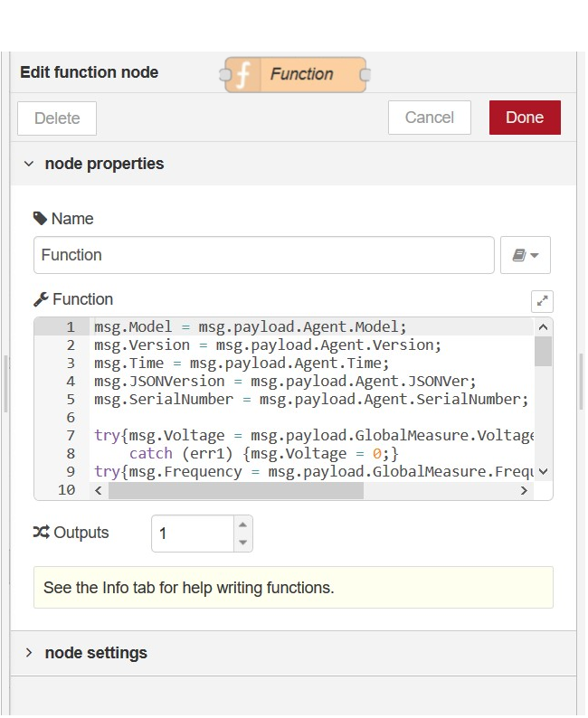Image resolution: width=588 pixels, height=718 pixels.
Task: Expand the node settings section
Action: tap(29, 653)
